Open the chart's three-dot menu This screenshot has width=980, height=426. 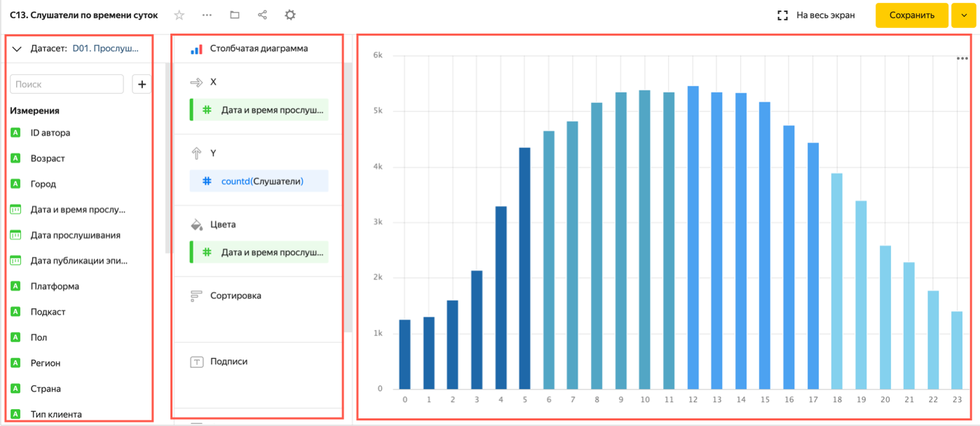tap(962, 59)
